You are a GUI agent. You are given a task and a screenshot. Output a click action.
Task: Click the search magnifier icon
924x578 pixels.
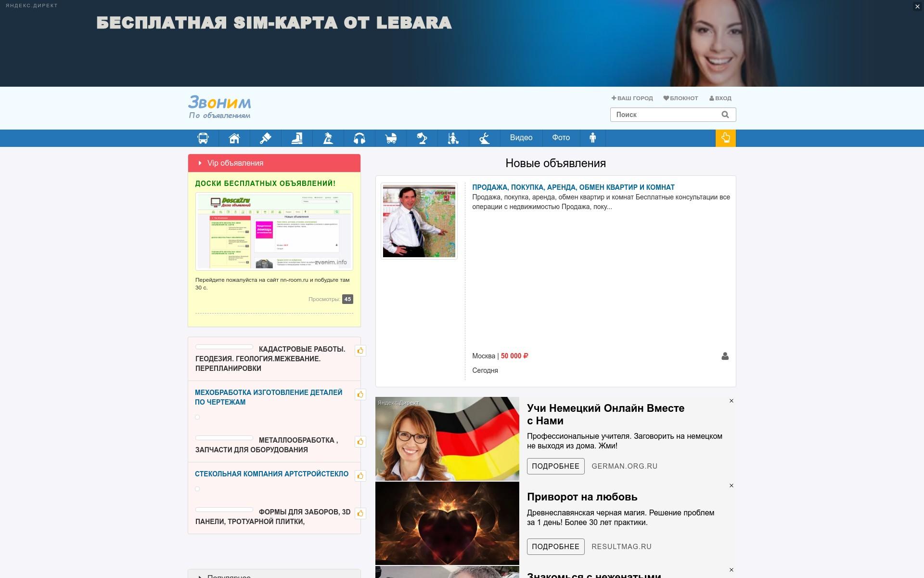[x=725, y=115]
